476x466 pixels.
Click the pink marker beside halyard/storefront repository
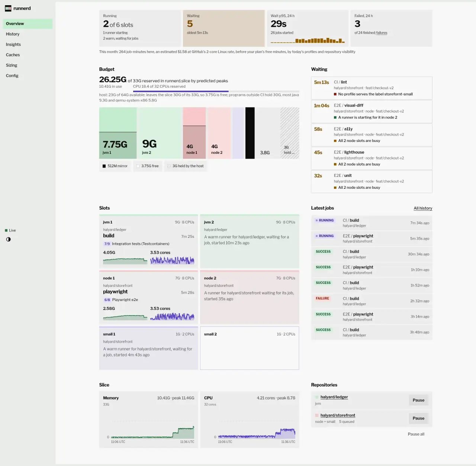tap(317, 415)
